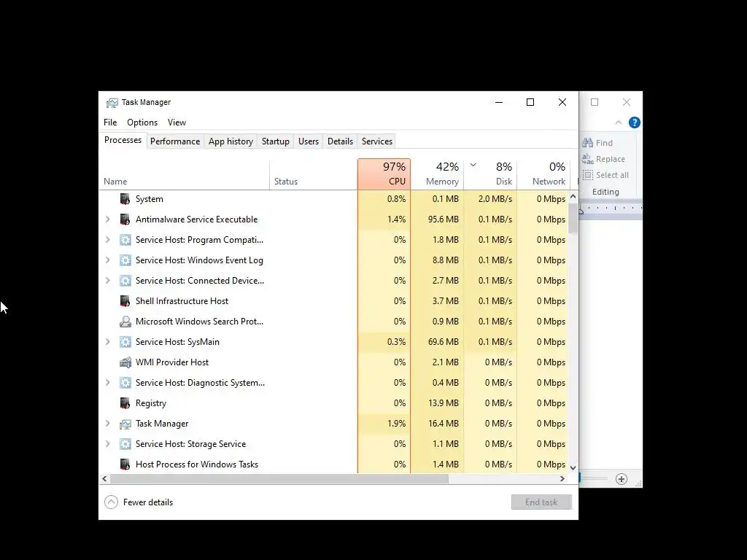The width and height of the screenshot is (747, 560).
Task: Collapse the view with the Fewer details arrow
Action: coord(111,502)
